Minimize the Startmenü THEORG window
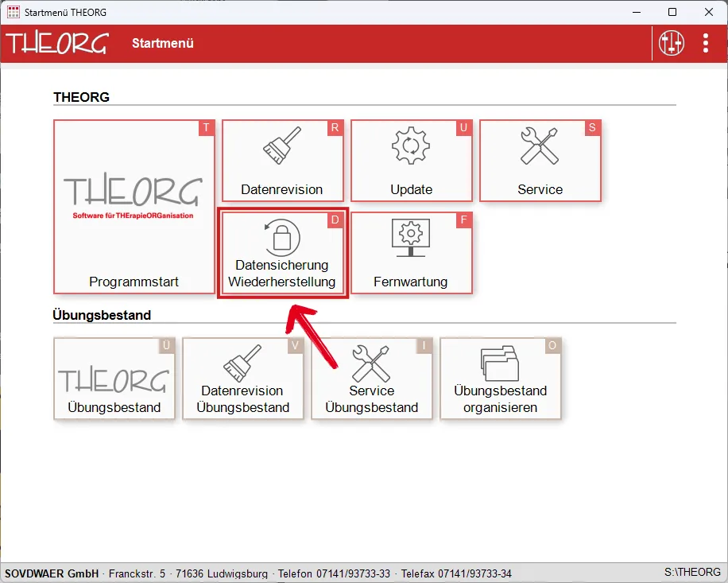Screen dimensions: 728x583 [x=637, y=12]
